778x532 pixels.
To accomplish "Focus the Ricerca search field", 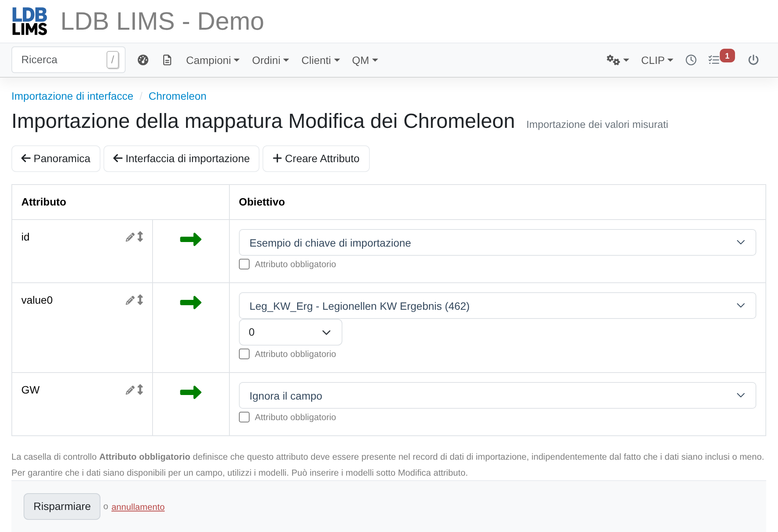I will 68,60.
